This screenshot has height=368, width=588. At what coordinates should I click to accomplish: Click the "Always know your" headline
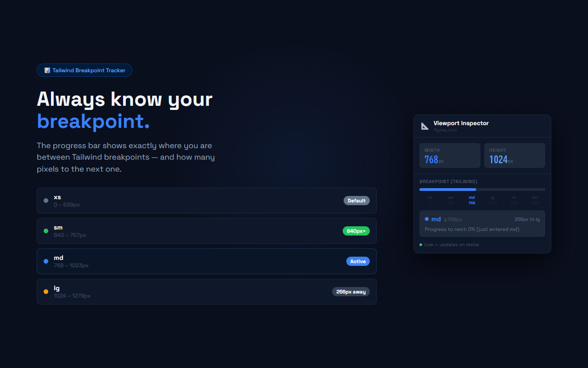124,99
